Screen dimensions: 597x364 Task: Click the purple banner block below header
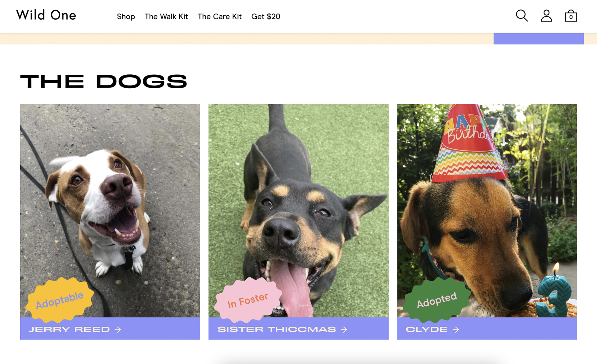coord(539,39)
